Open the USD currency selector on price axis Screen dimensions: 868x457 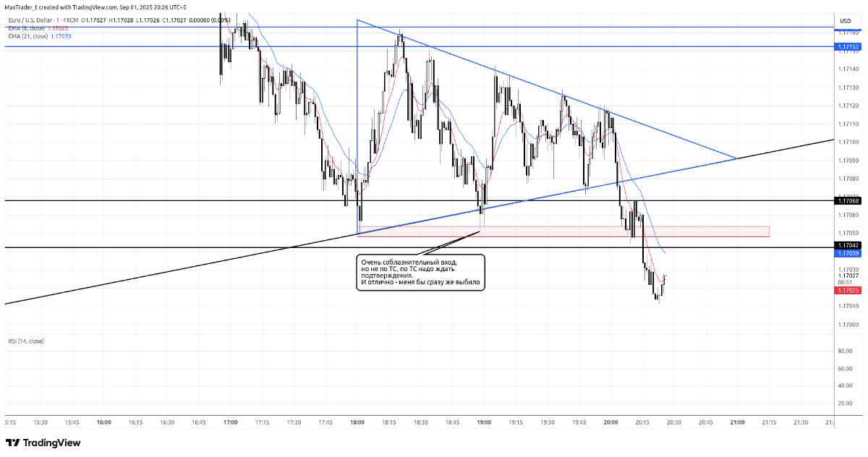point(846,21)
